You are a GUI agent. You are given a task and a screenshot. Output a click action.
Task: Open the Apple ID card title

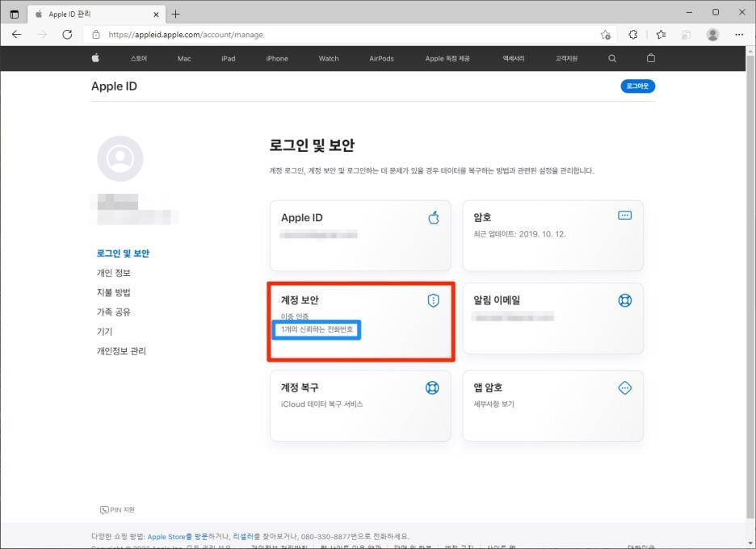click(x=302, y=217)
